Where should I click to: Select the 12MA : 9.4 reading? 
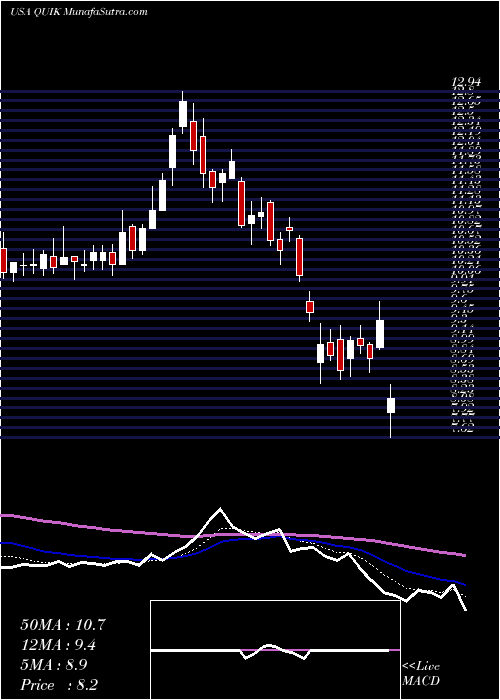[59, 645]
